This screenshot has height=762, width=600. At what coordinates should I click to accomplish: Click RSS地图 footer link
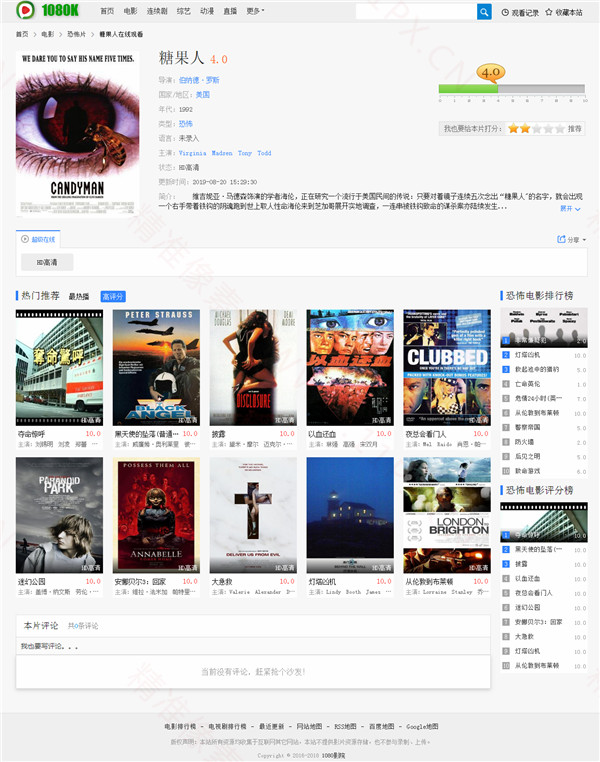coord(345,727)
